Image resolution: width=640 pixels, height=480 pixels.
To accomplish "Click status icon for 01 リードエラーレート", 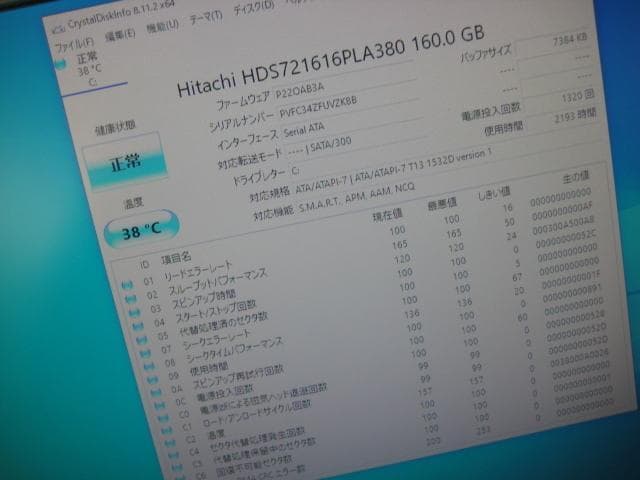I will 127,285.
